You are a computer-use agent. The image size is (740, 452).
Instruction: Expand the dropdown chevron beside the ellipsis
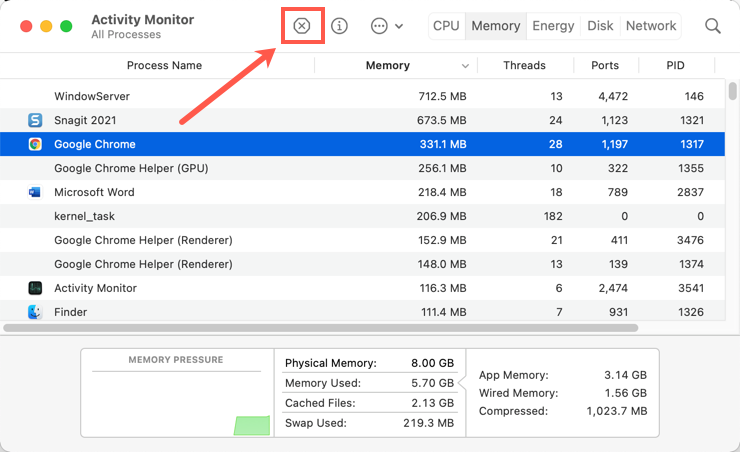click(x=399, y=26)
